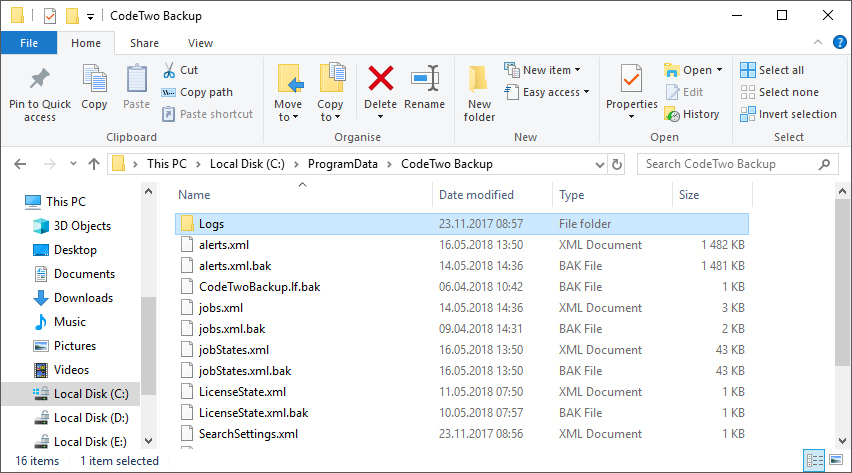Delete the selected item
The height and width of the screenshot is (473, 852).
pyautogui.click(x=380, y=92)
